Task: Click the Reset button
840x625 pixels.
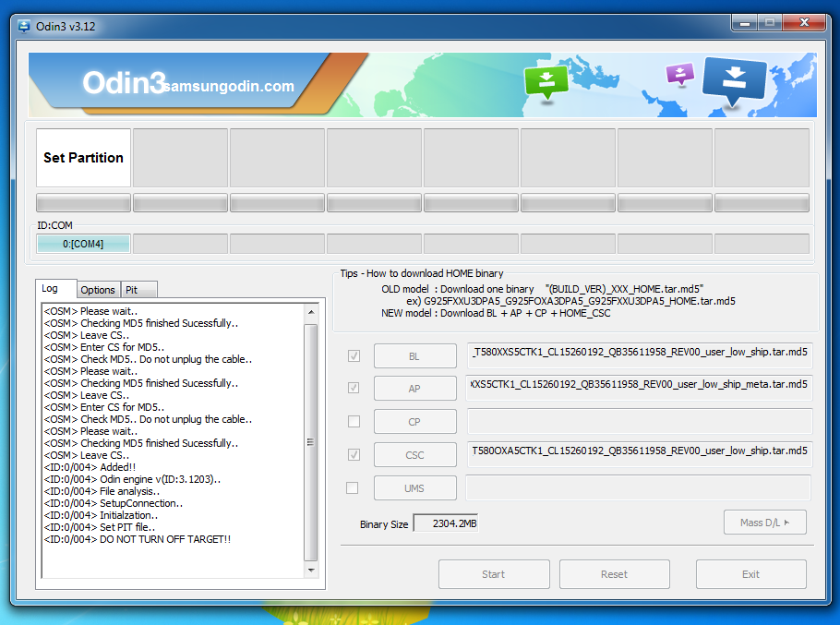Action: coord(614,574)
